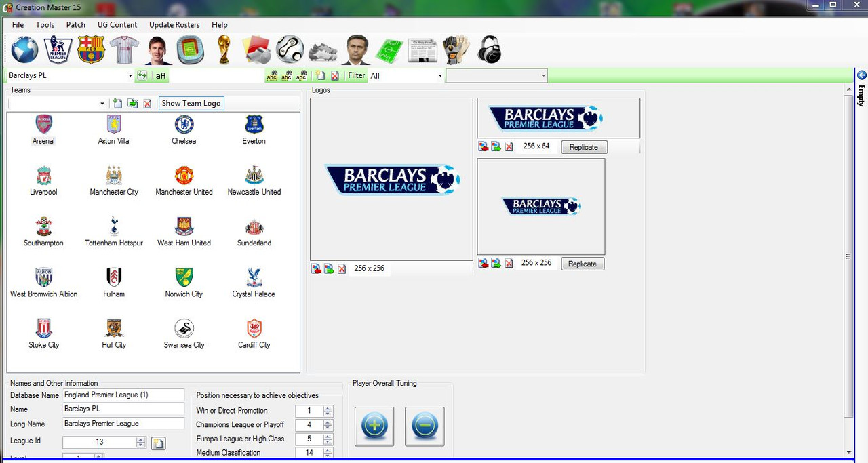The image size is (868, 463).
Task: Click the large Barclays Premier League logo preview
Action: tap(391, 179)
